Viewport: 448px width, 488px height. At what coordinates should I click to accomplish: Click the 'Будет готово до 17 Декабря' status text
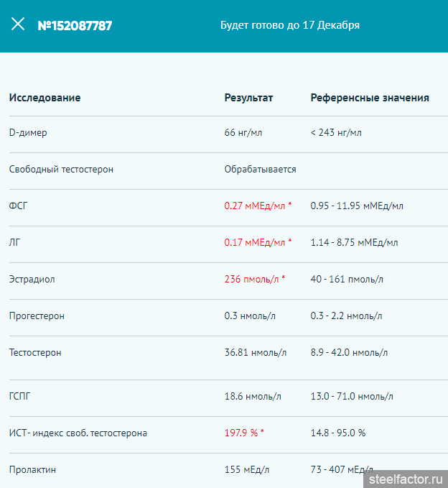point(290,25)
